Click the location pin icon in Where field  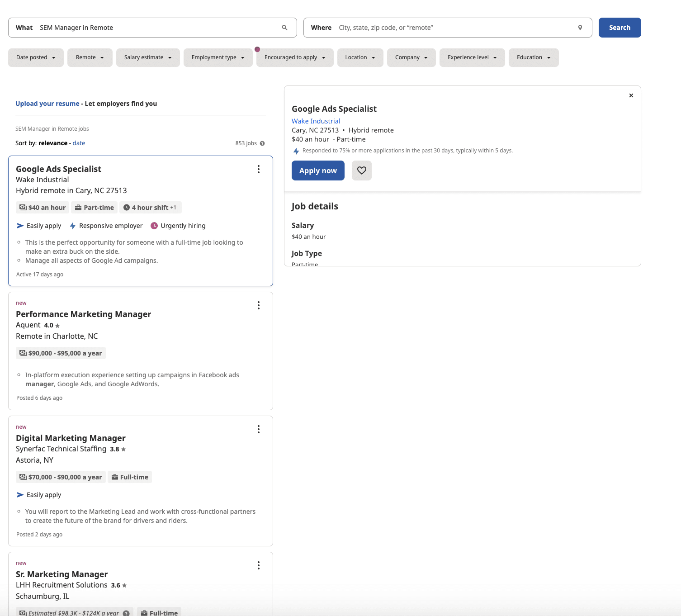point(580,28)
